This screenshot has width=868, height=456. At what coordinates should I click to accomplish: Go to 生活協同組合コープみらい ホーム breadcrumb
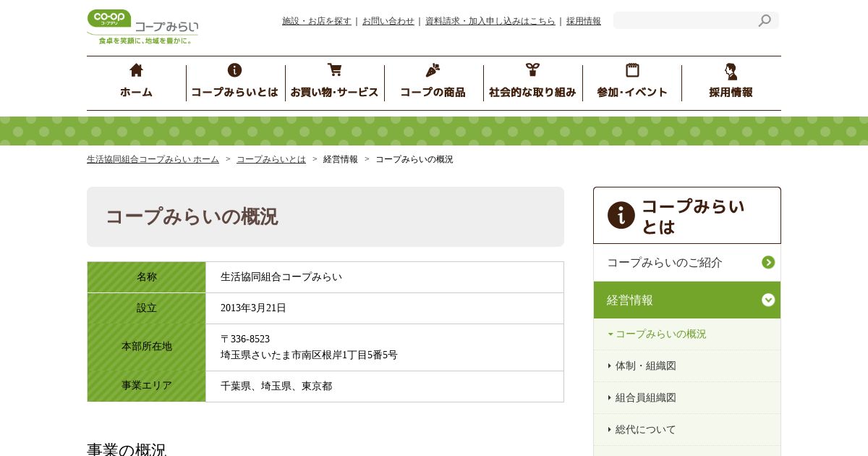153,159
